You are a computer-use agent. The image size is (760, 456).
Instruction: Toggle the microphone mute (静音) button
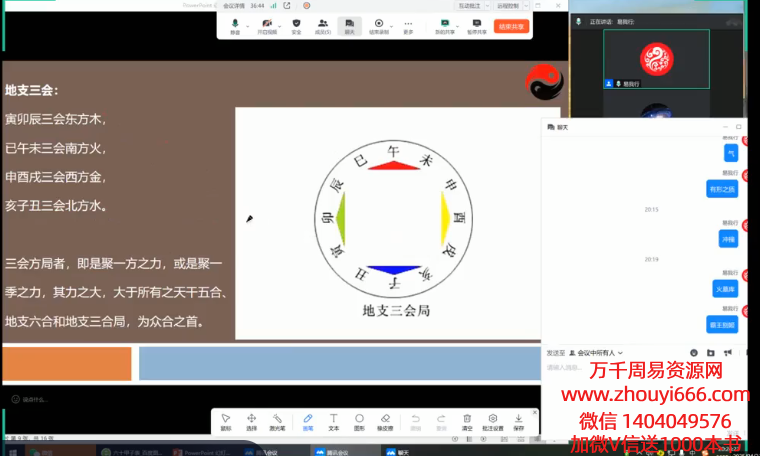point(235,25)
